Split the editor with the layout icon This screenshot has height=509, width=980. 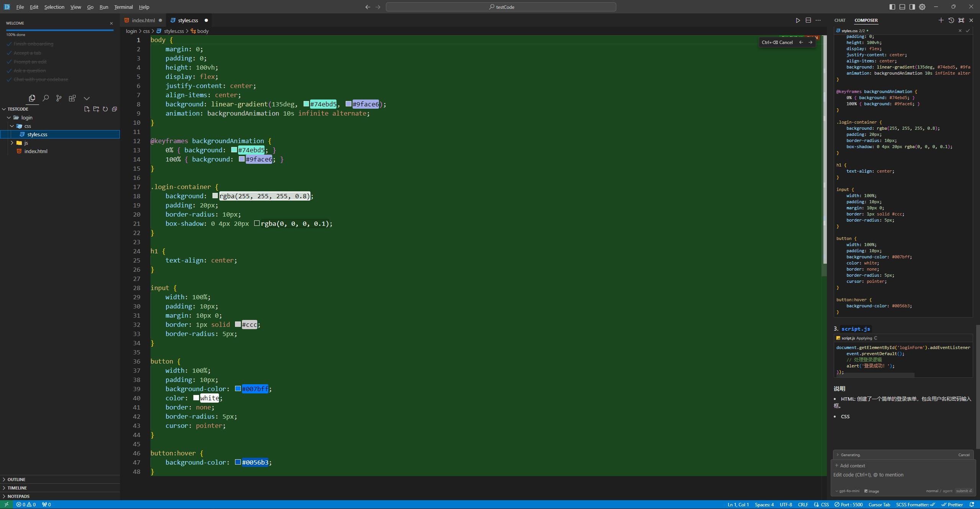pos(808,20)
